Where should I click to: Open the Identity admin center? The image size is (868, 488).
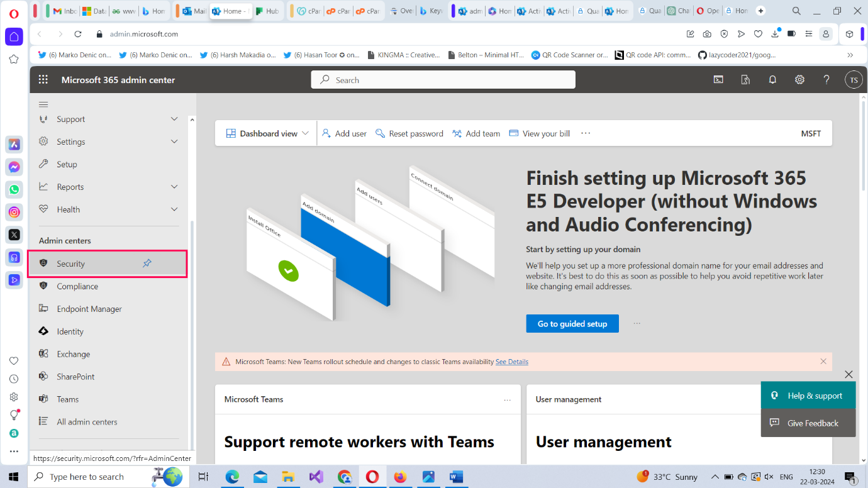pyautogui.click(x=70, y=331)
